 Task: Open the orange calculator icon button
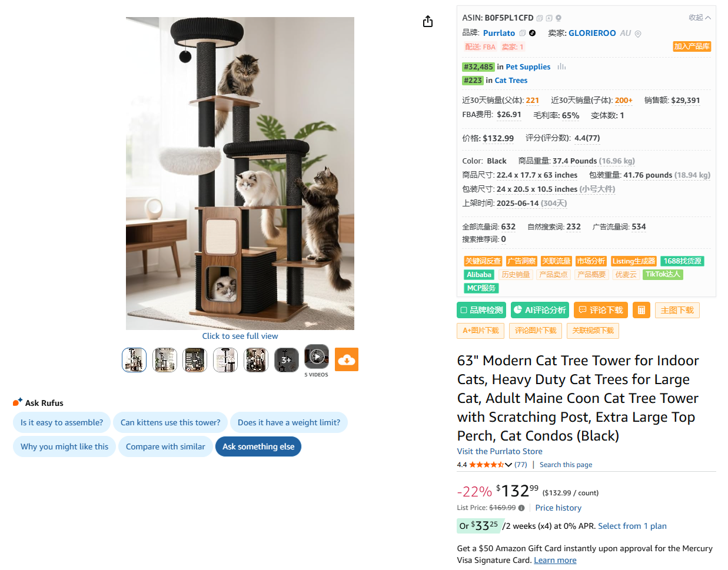click(x=641, y=310)
